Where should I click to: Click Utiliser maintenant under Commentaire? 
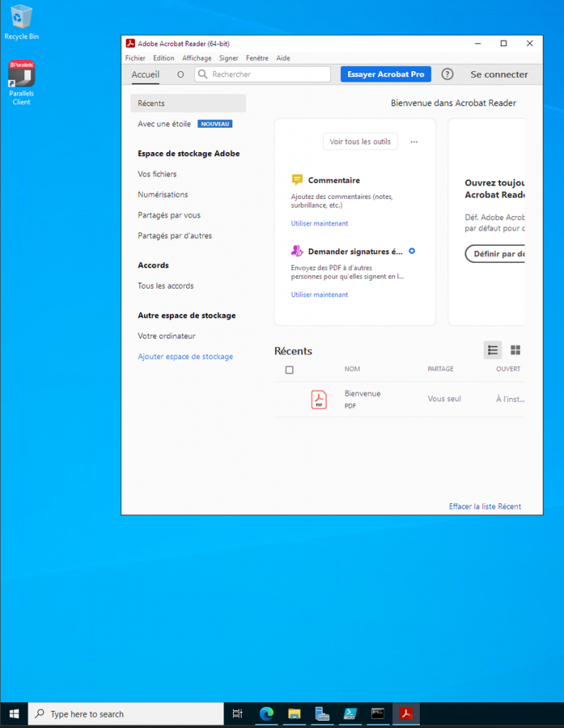(320, 223)
